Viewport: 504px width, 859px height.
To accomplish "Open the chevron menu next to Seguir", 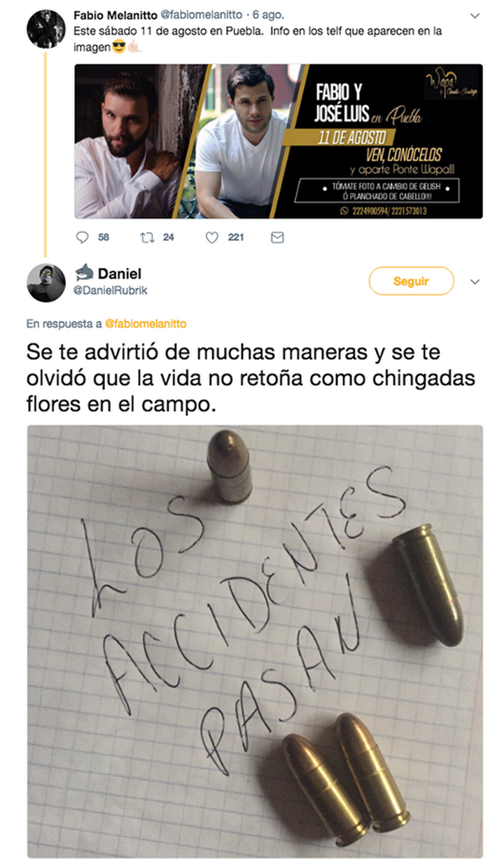I will pos(475,282).
